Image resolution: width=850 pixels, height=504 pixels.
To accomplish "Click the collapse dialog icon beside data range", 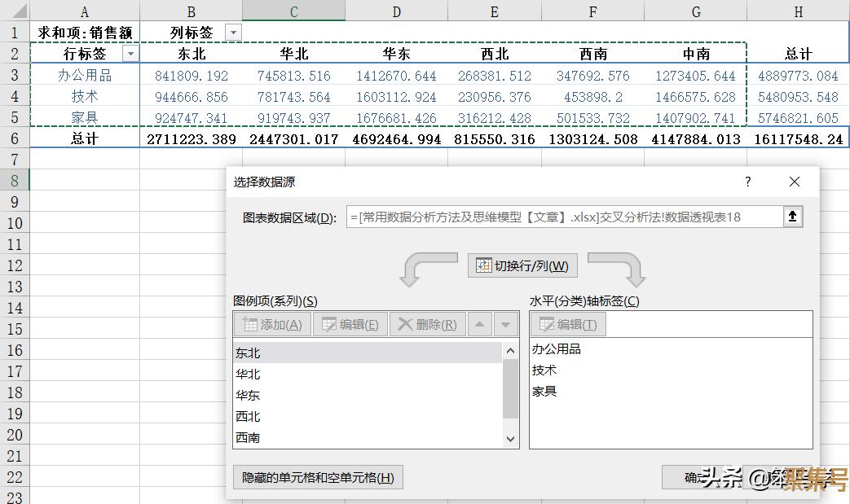I will coord(792,217).
